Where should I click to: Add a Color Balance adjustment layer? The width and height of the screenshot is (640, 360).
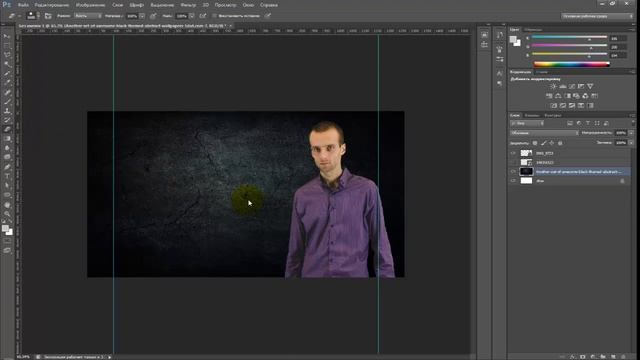tap(558, 96)
